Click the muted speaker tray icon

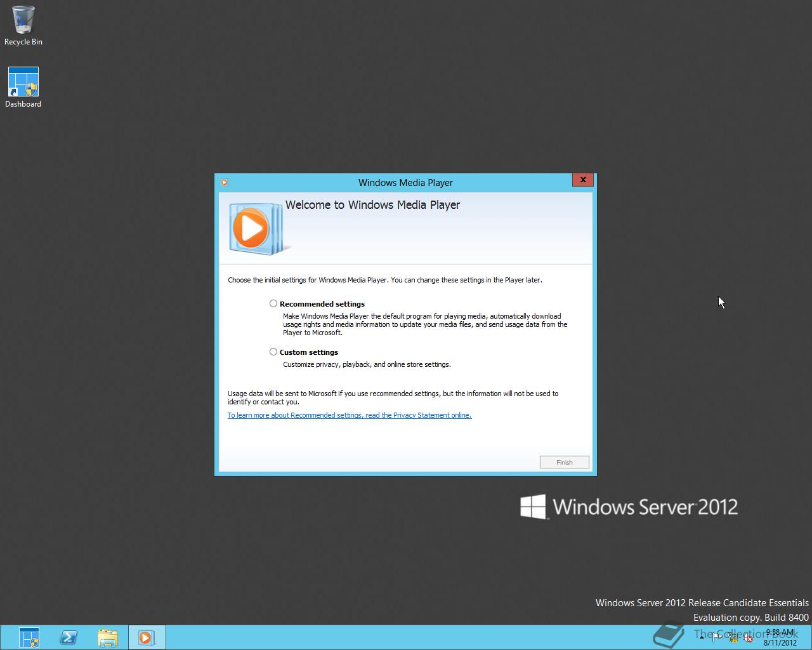tap(748, 637)
